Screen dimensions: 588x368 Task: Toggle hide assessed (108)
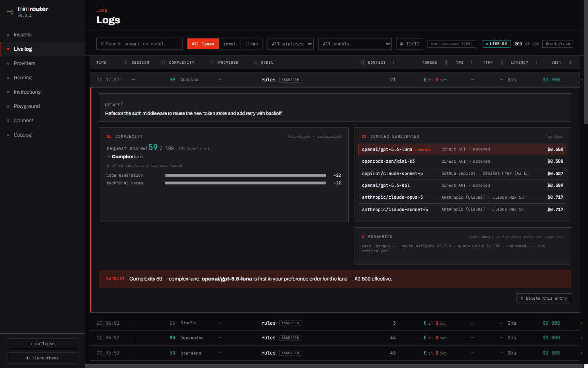click(452, 44)
